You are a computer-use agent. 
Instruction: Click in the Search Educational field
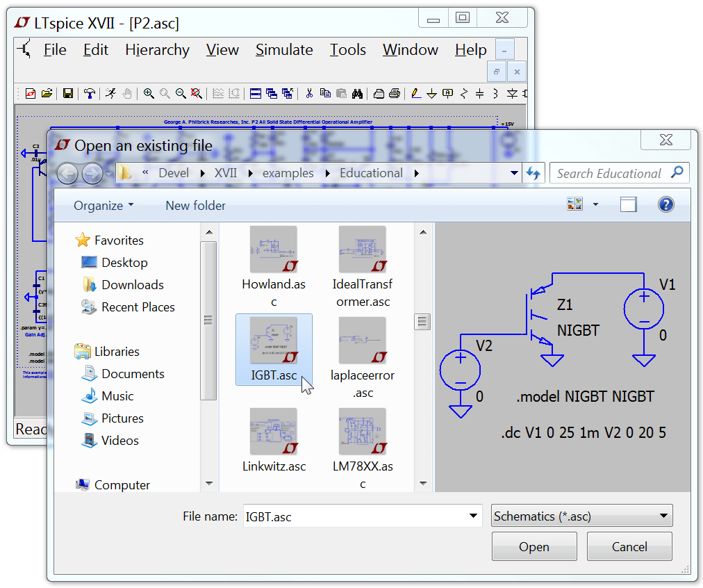click(x=620, y=173)
